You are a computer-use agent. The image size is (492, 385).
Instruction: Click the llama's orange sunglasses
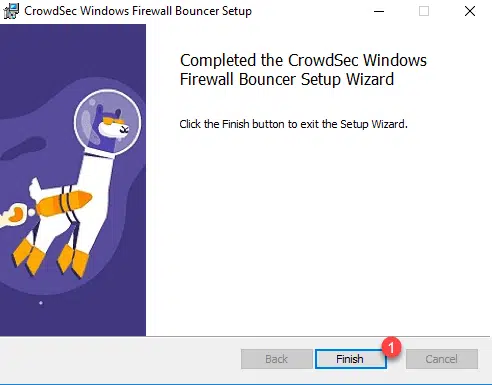pyautogui.click(x=113, y=121)
